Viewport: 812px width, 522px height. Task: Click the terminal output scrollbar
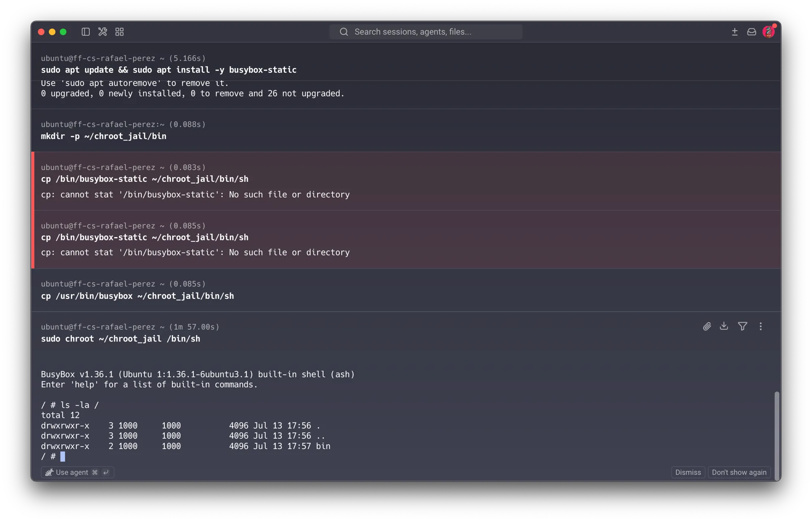tap(777, 436)
